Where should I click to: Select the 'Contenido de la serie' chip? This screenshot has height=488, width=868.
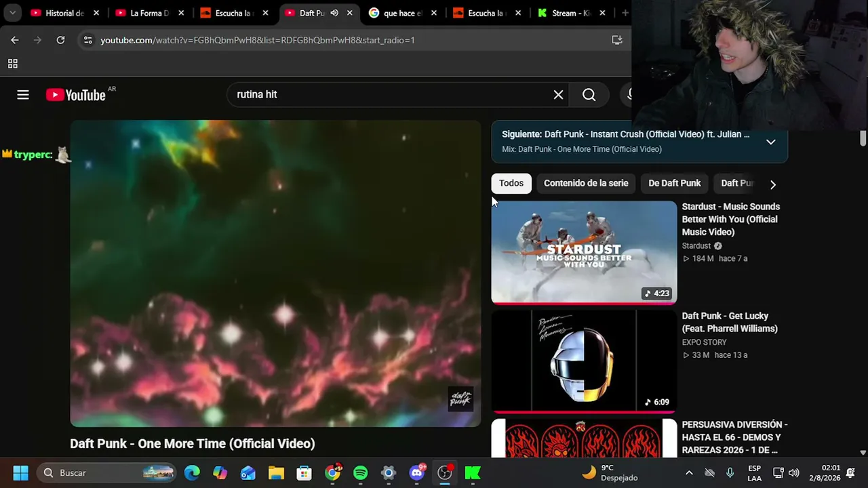[x=586, y=183]
